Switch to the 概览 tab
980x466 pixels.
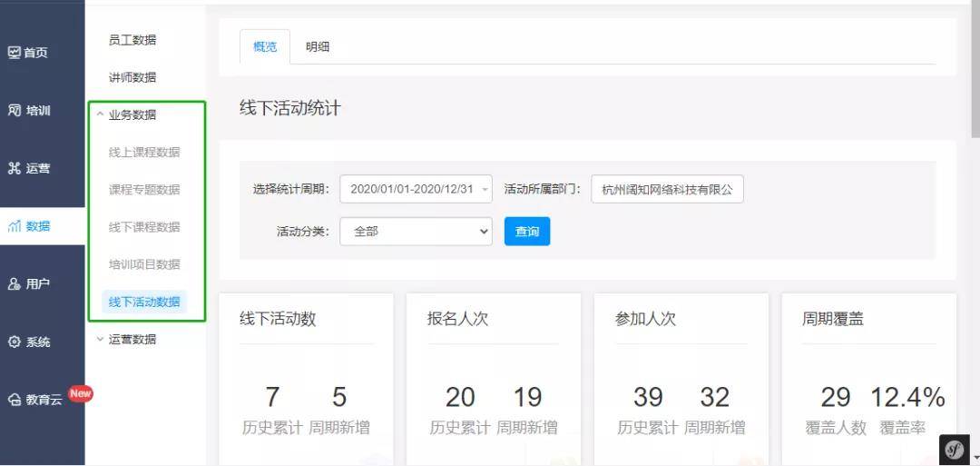[x=265, y=46]
